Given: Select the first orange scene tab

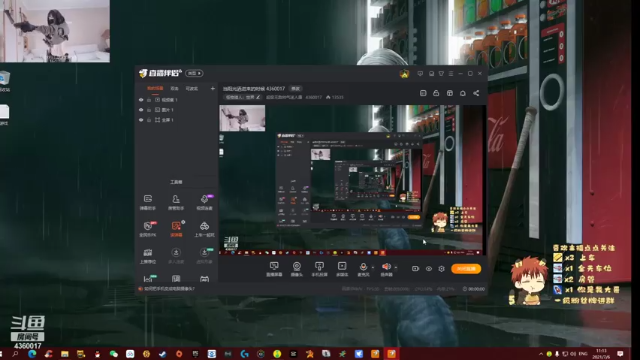Looking at the screenshot, I should tap(155, 88).
